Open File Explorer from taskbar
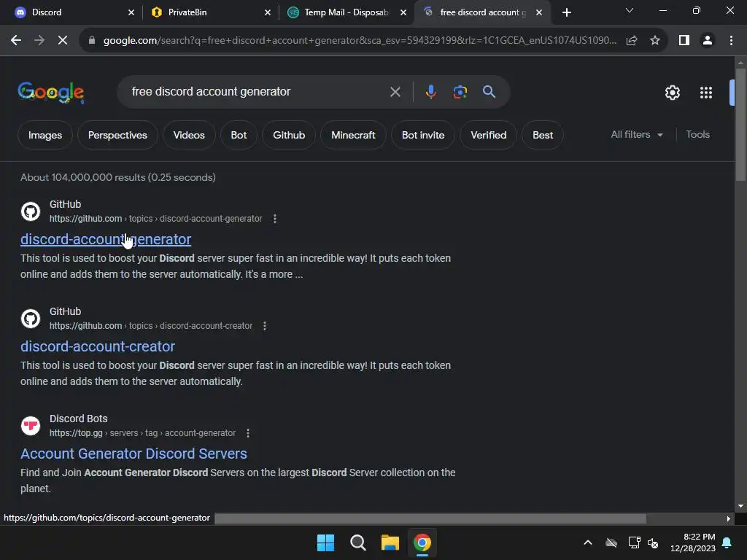This screenshot has width=747, height=560. coord(390,542)
